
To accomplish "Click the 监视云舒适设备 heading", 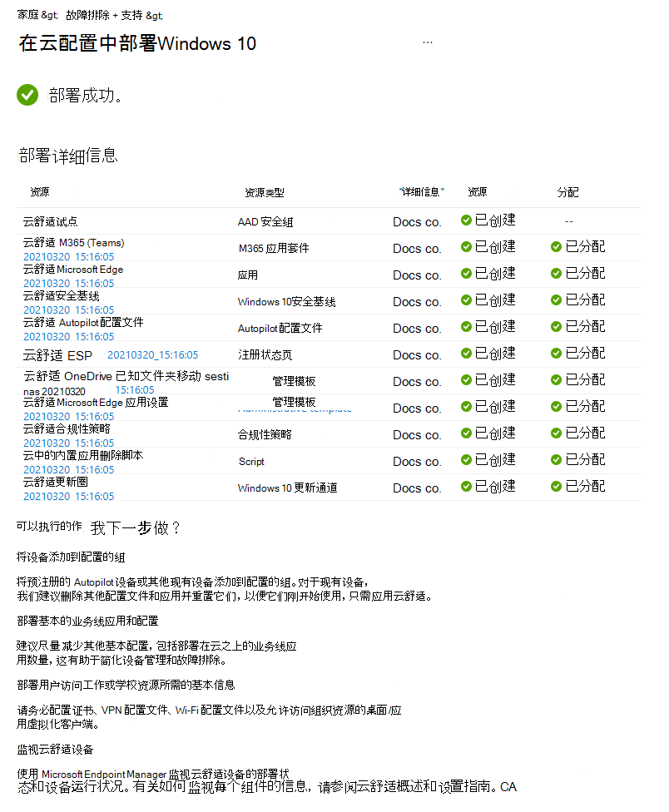I will (x=55, y=750).
